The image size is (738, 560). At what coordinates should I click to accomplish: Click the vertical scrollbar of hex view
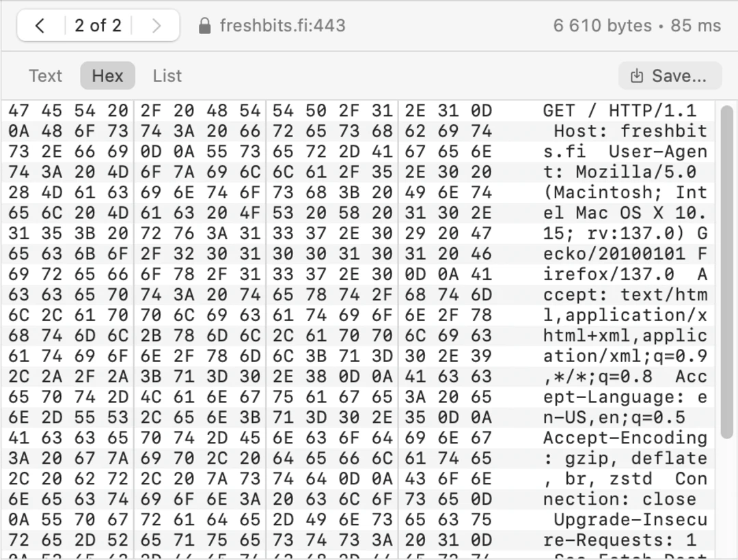[x=726, y=273]
